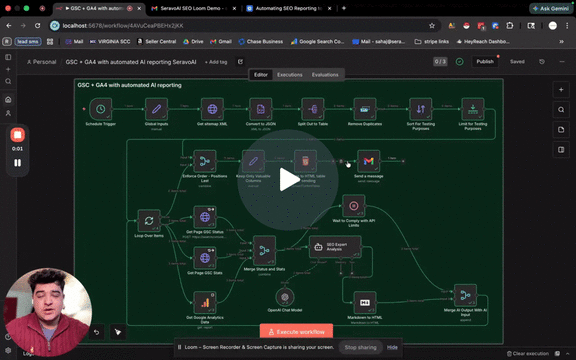This screenshot has height=360, width=576.
Task: Switch to the Editor tab
Action: (260, 75)
